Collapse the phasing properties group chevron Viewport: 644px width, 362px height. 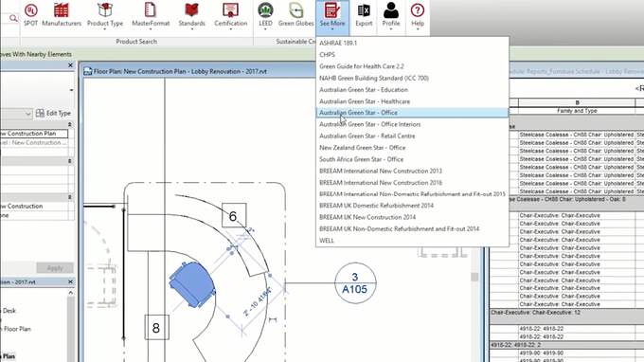click(69, 197)
